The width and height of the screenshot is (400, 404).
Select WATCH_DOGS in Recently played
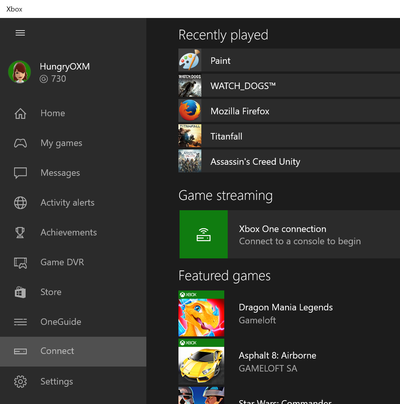(289, 86)
